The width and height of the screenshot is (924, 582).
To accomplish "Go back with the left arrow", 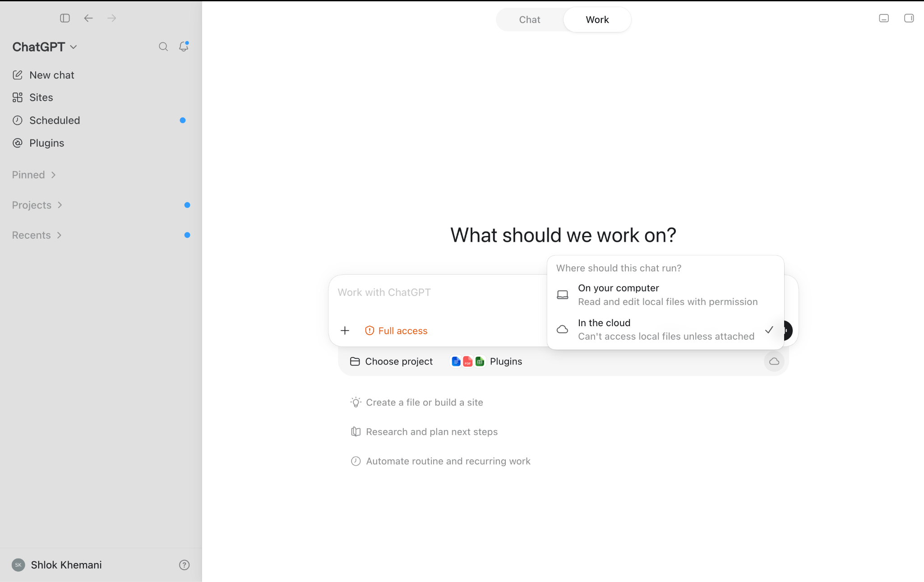I will coord(88,18).
